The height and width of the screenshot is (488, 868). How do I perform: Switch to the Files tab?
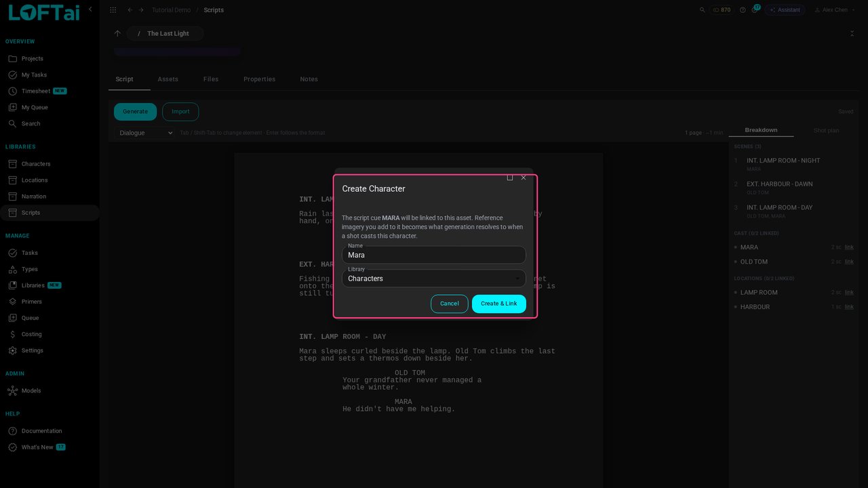click(x=211, y=79)
